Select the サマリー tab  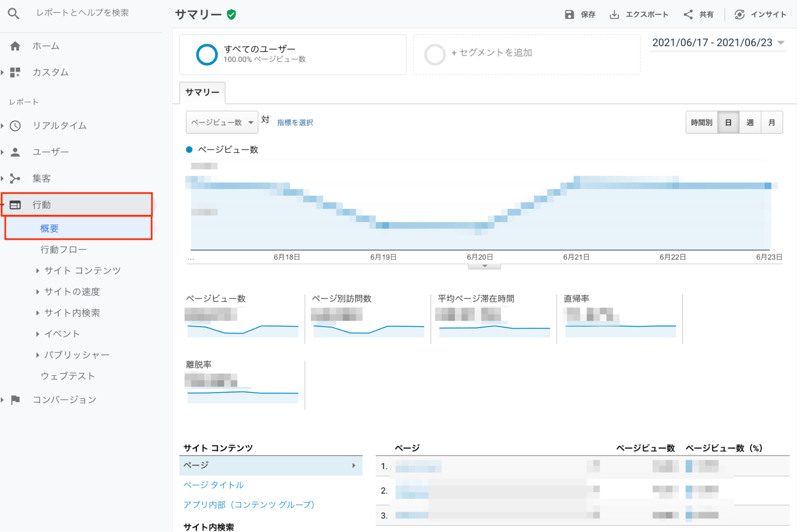pyautogui.click(x=203, y=92)
